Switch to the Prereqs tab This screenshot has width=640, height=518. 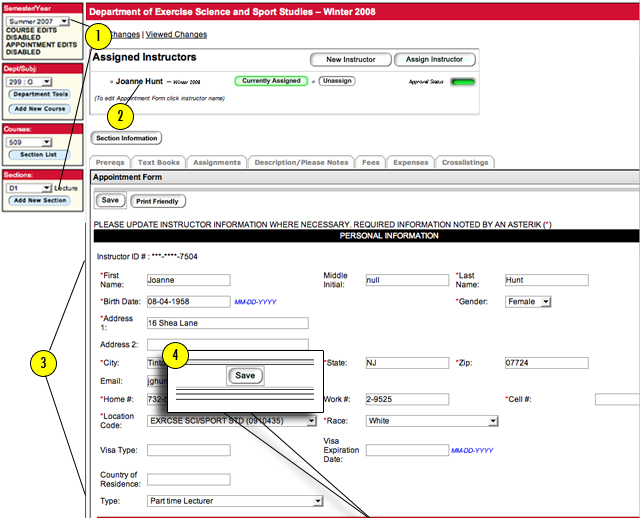tap(110, 162)
